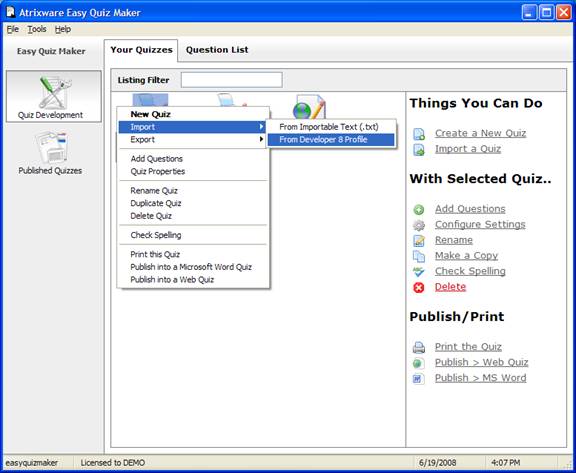Switch to the Question List tab
This screenshot has width=576, height=473.
coord(217,50)
